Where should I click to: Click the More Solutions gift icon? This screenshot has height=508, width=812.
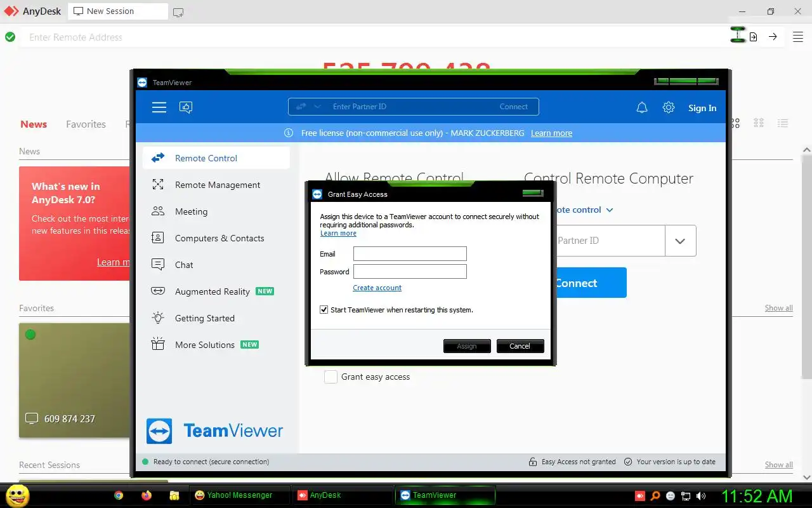pyautogui.click(x=158, y=345)
